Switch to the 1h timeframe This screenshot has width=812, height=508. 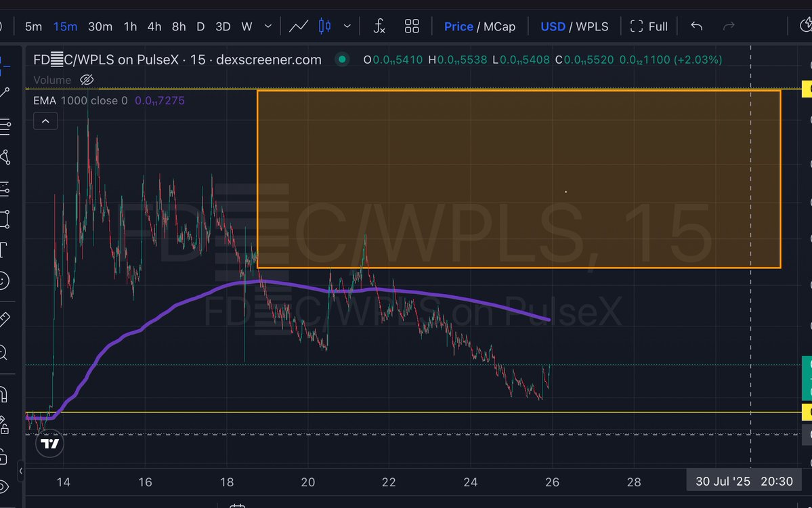pos(130,26)
